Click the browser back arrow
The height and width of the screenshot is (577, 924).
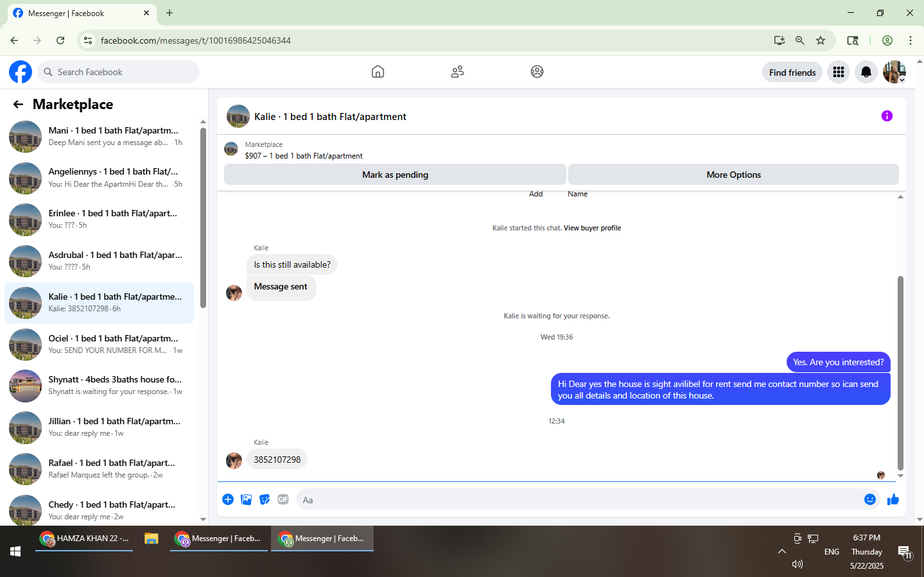[x=14, y=40]
